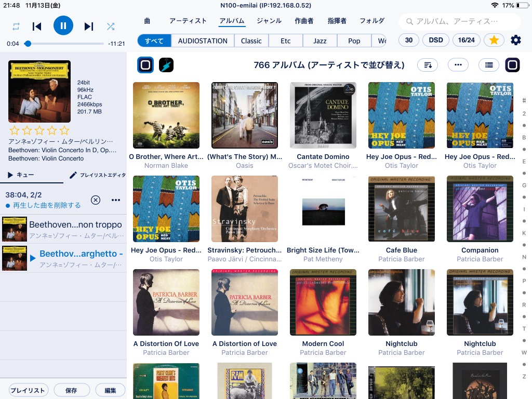Click the blue rounded-square icon left of the album count
This screenshot has width=532, height=399.
(145, 65)
